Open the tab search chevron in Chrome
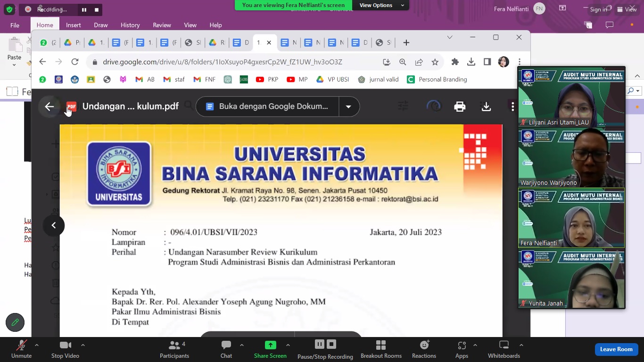This screenshot has height=362, width=644. (450, 37)
